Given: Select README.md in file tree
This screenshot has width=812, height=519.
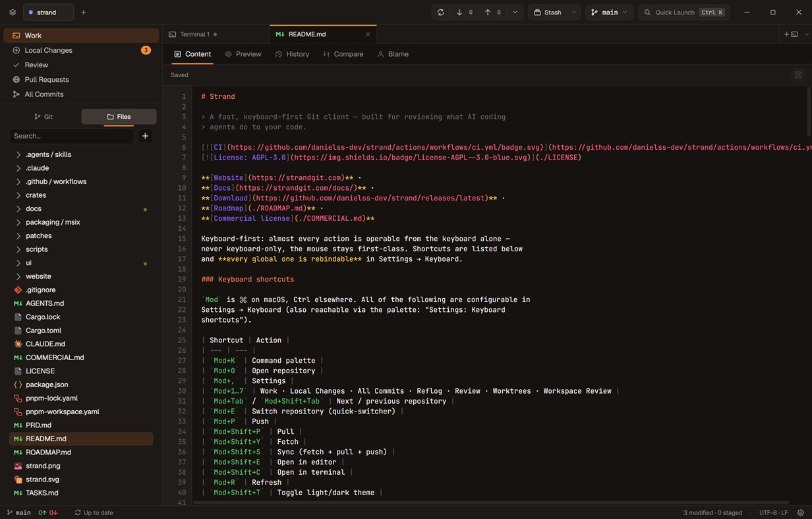Looking at the screenshot, I should (x=81, y=439).
